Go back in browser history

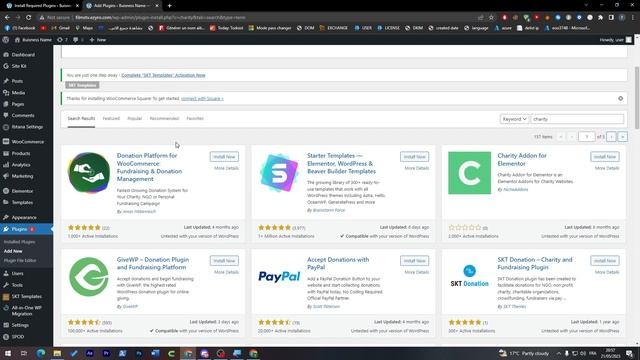pos(7,18)
